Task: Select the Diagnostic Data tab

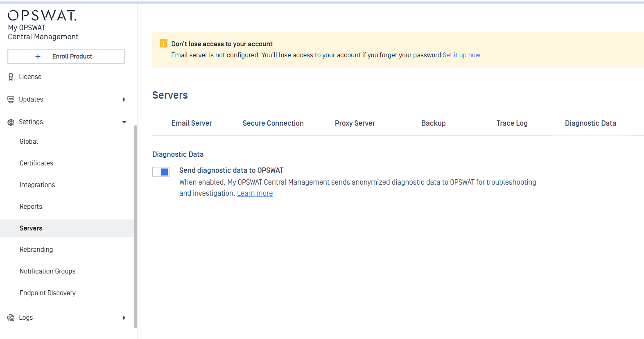Action: [591, 123]
